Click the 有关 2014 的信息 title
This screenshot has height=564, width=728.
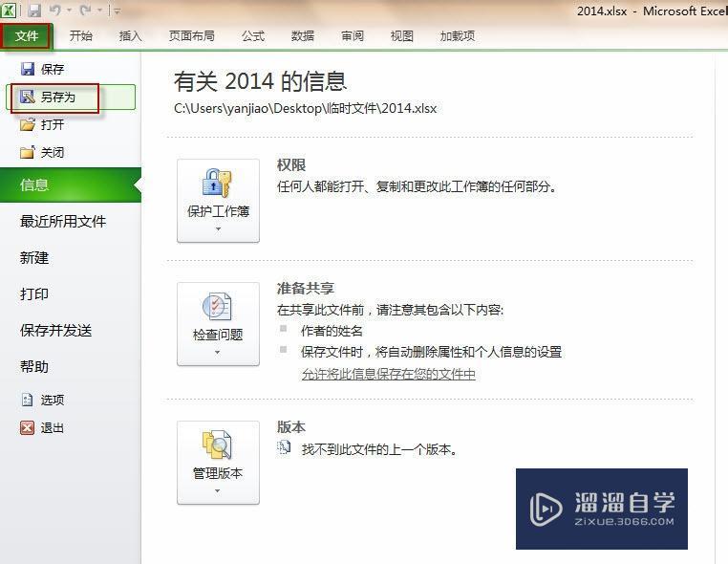[x=261, y=81]
